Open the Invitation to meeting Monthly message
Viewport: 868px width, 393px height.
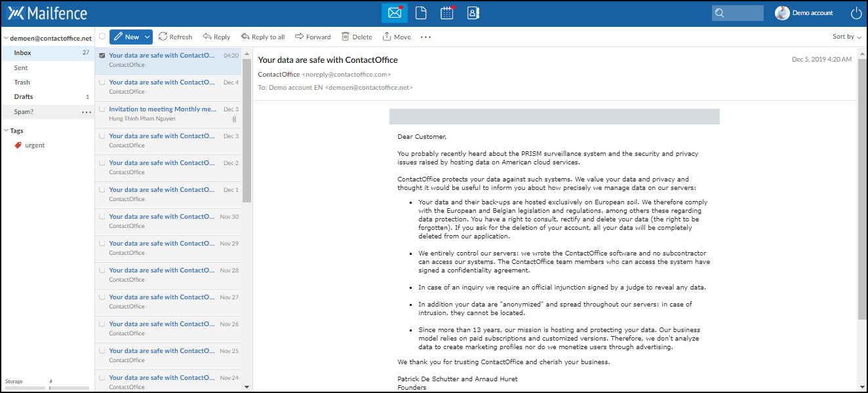click(x=168, y=115)
